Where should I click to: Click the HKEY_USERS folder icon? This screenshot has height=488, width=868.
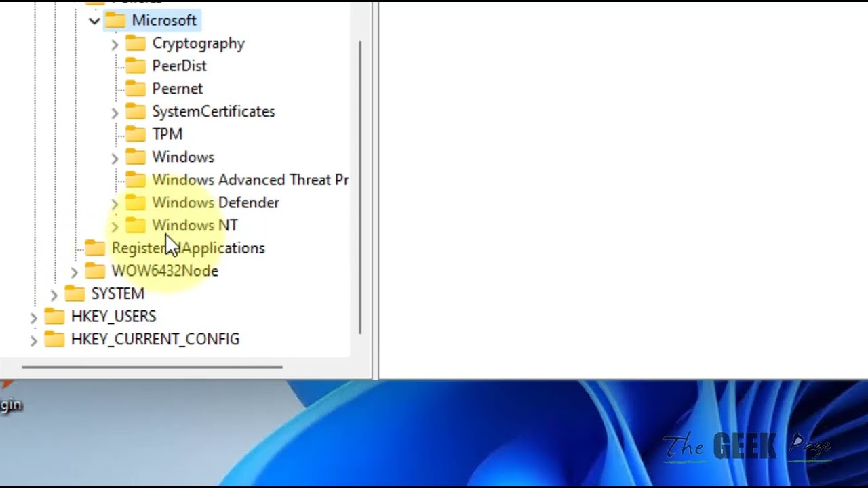click(54, 316)
